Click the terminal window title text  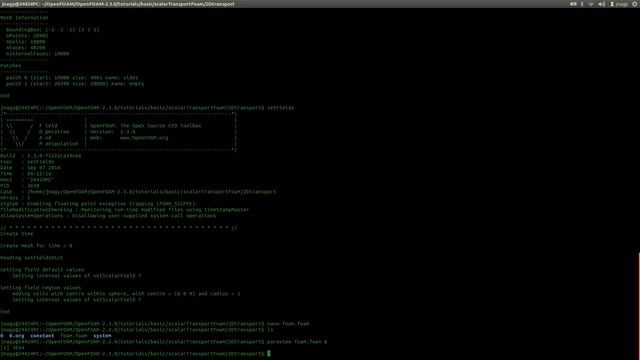118,4
